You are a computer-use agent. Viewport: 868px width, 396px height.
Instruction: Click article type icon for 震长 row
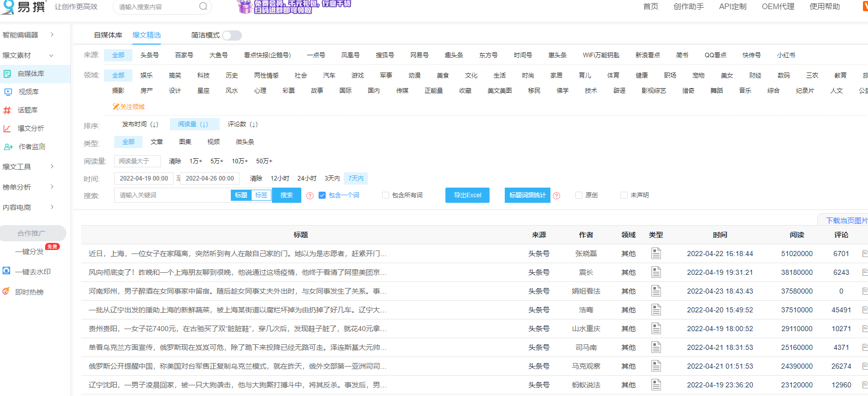656,272
